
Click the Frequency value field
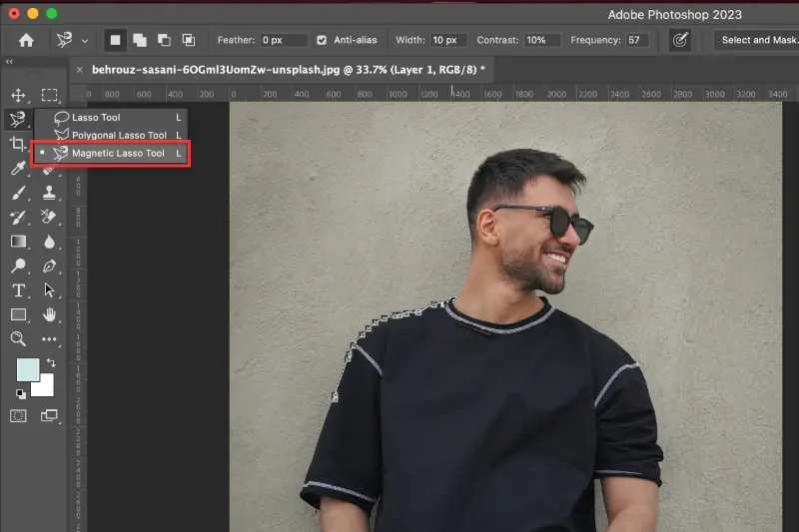tap(637, 40)
